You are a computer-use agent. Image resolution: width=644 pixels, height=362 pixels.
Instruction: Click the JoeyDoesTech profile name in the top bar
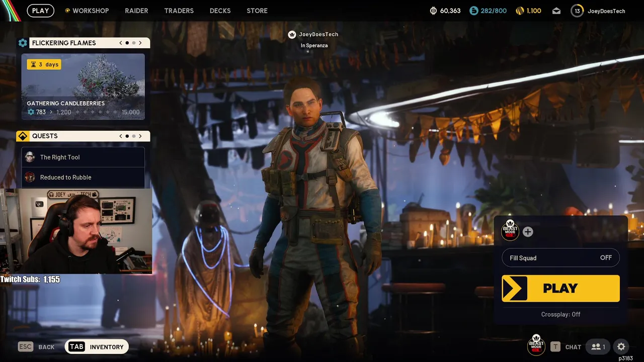[606, 11]
